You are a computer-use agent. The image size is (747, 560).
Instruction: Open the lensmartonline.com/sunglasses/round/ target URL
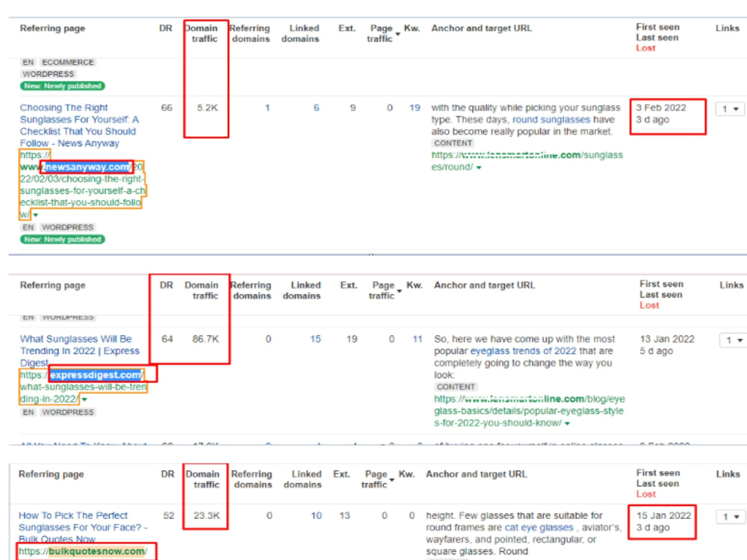pyautogui.click(x=527, y=161)
